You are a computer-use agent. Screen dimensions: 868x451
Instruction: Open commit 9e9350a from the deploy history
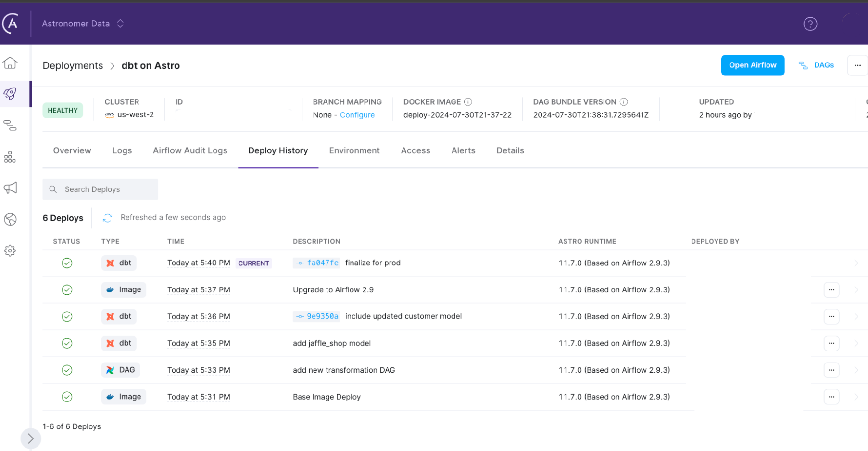[316, 316]
